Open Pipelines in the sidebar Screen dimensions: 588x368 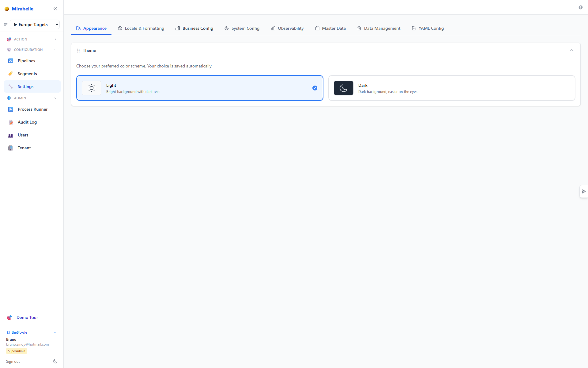pyautogui.click(x=32, y=61)
